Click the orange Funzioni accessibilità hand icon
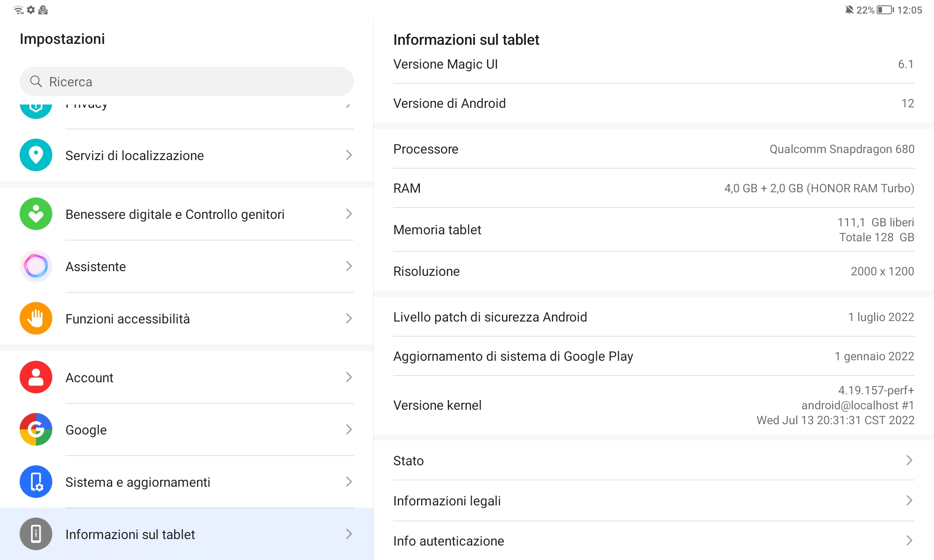The height and width of the screenshot is (560, 934). tap(36, 318)
